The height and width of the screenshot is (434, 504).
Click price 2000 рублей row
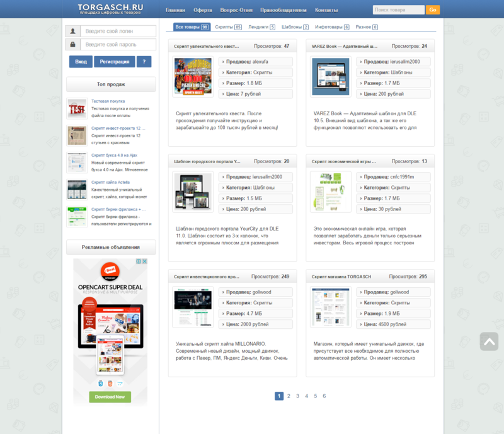tap(256, 324)
